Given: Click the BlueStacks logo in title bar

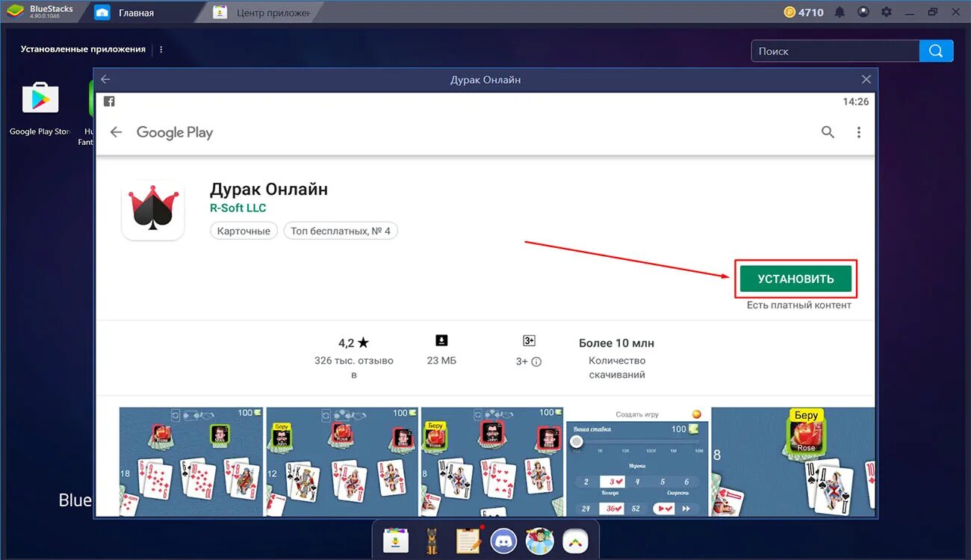Looking at the screenshot, I should tap(15, 12).
